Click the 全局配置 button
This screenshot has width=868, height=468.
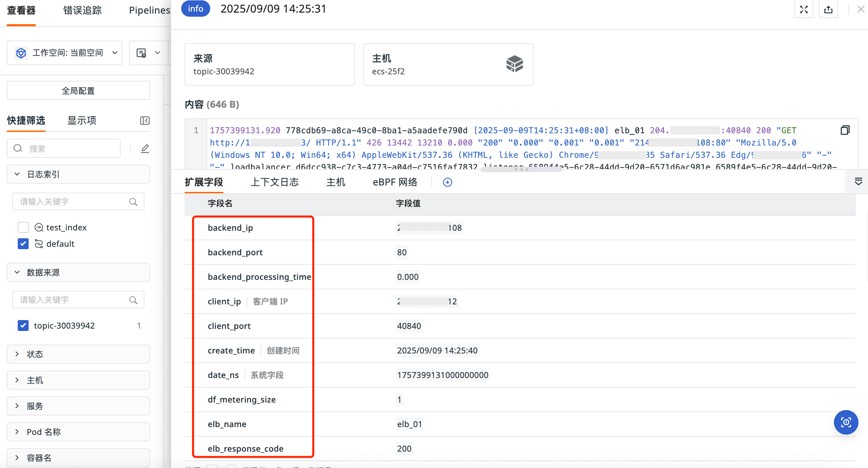78,91
